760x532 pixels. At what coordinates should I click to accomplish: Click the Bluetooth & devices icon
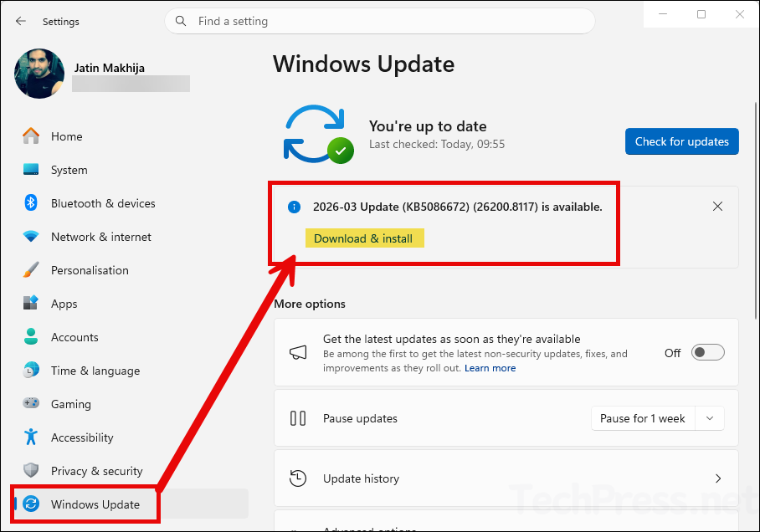pos(32,203)
